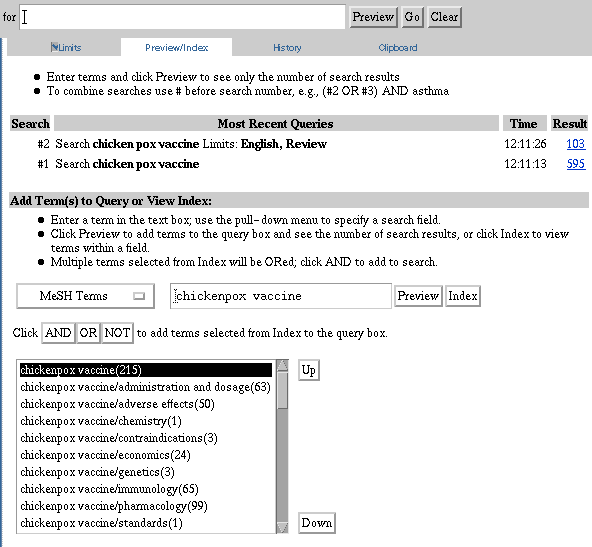The image size is (592, 547).
Task: Click top Preview button beside query box
Action: 373,17
